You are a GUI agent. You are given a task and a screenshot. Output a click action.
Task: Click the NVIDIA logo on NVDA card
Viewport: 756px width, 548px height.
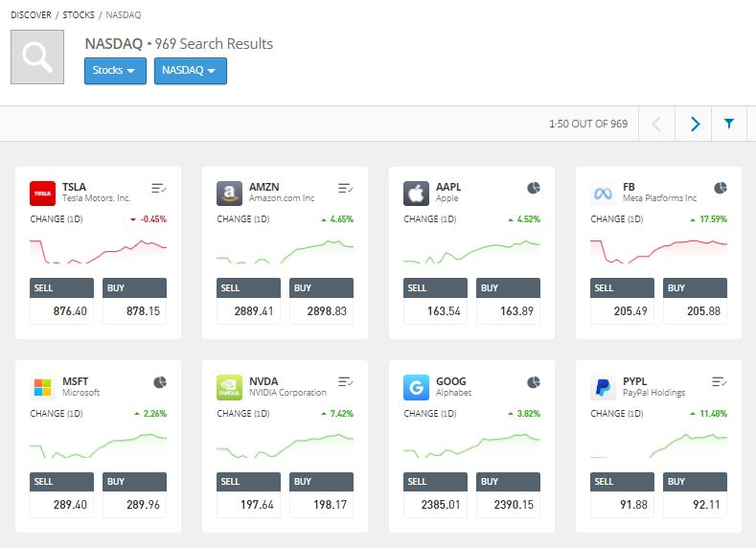229,387
